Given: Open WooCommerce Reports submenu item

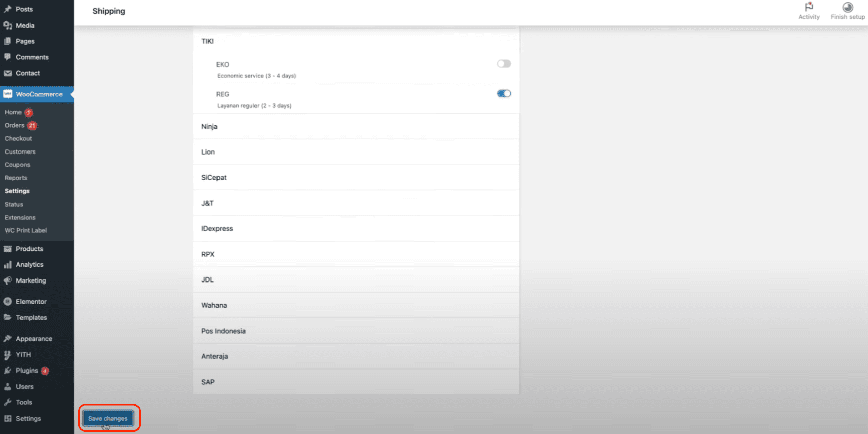Looking at the screenshot, I should click(x=16, y=178).
